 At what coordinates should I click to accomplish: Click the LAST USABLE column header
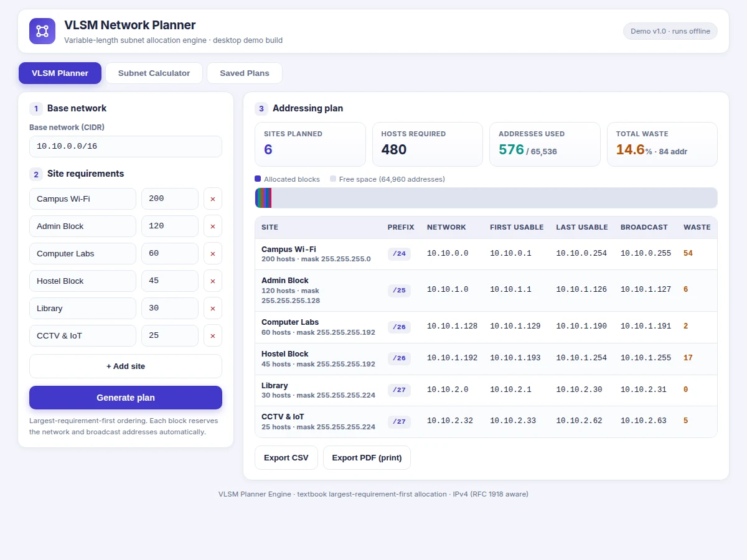pos(582,227)
